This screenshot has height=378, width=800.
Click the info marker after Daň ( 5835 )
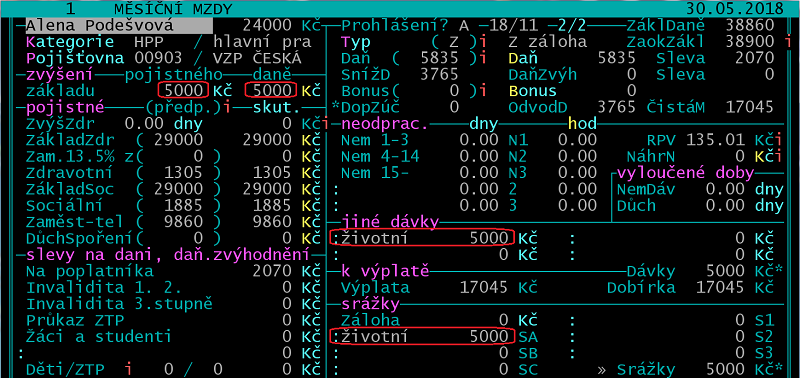tap(482, 58)
